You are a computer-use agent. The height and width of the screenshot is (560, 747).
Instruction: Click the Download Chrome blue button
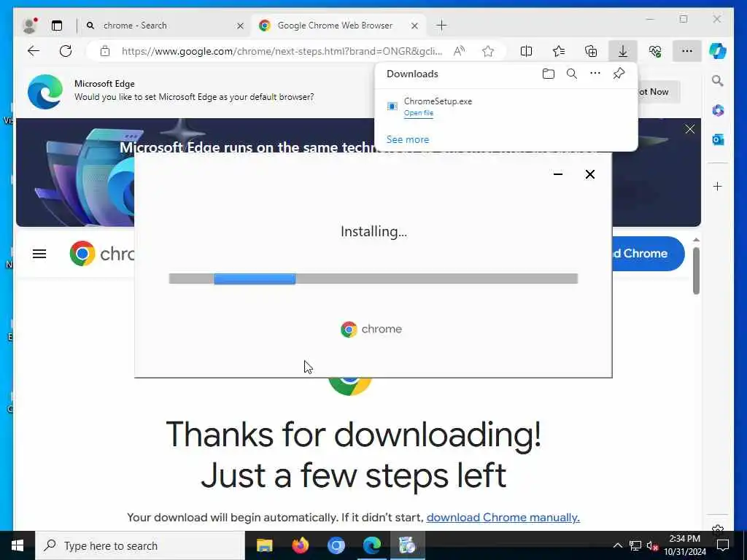pyautogui.click(x=648, y=254)
